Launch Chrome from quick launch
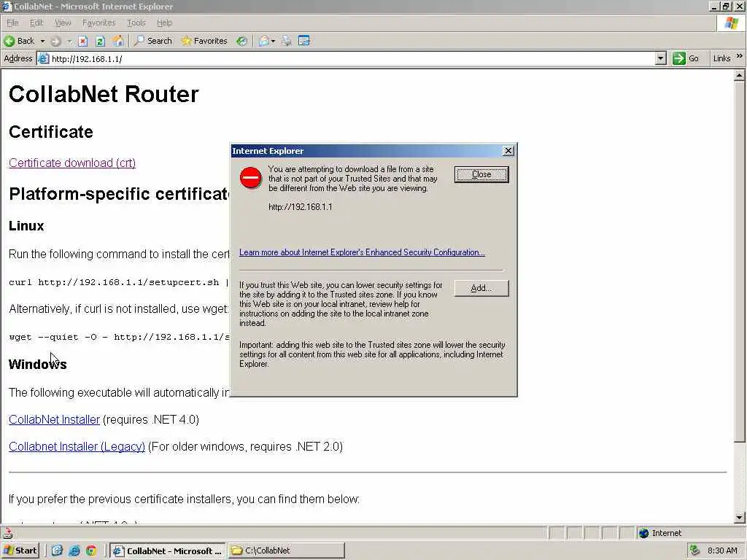This screenshot has width=747, height=560. (91, 551)
